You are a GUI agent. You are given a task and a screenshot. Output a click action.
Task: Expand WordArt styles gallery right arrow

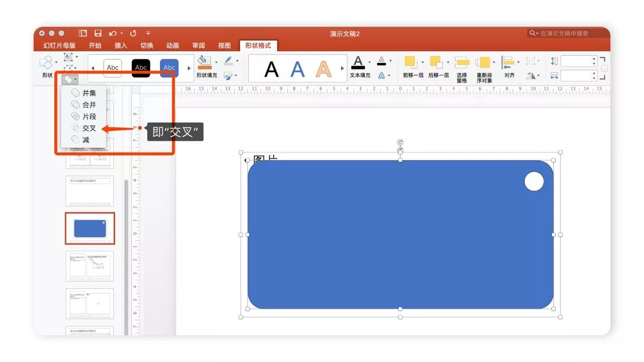click(x=343, y=68)
